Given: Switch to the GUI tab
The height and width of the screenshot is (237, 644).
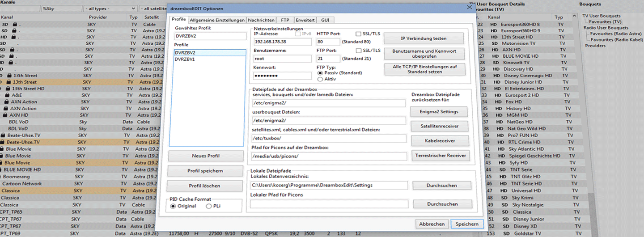Looking at the screenshot, I should (326, 20).
